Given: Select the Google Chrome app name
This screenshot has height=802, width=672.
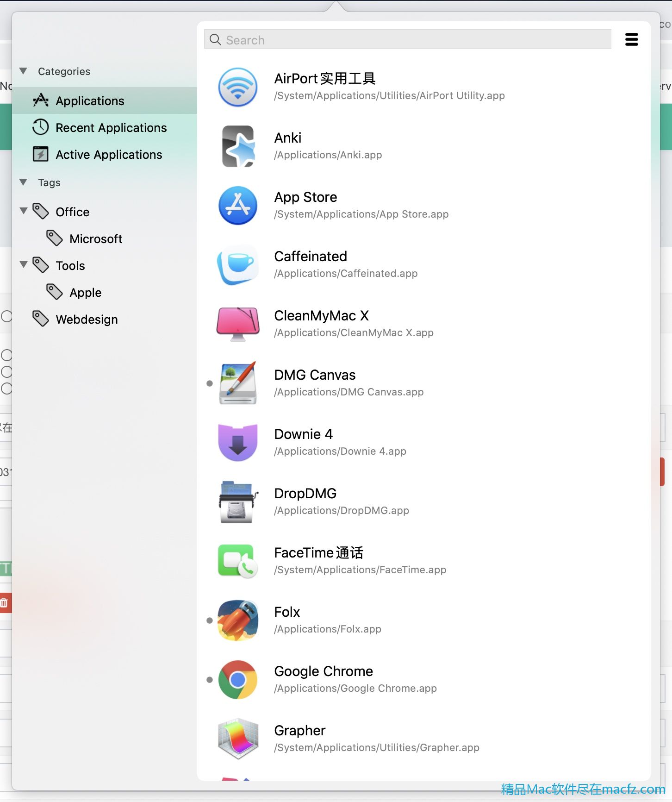Looking at the screenshot, I should (x=324, y=671).
